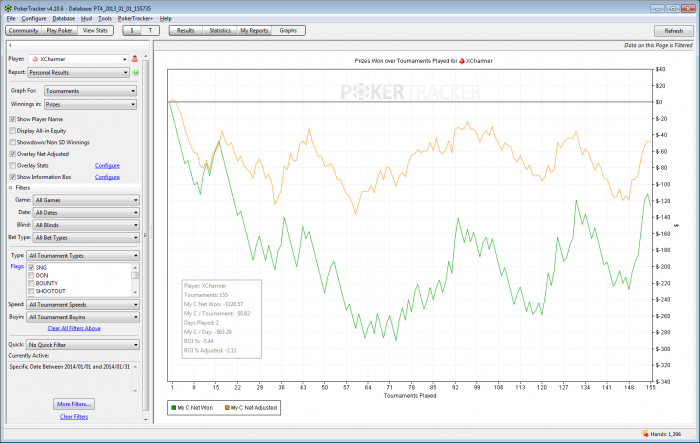Screen dimensions: 700x443
Task: Click Clear All Filters Above link
Action: click(74, 328)
